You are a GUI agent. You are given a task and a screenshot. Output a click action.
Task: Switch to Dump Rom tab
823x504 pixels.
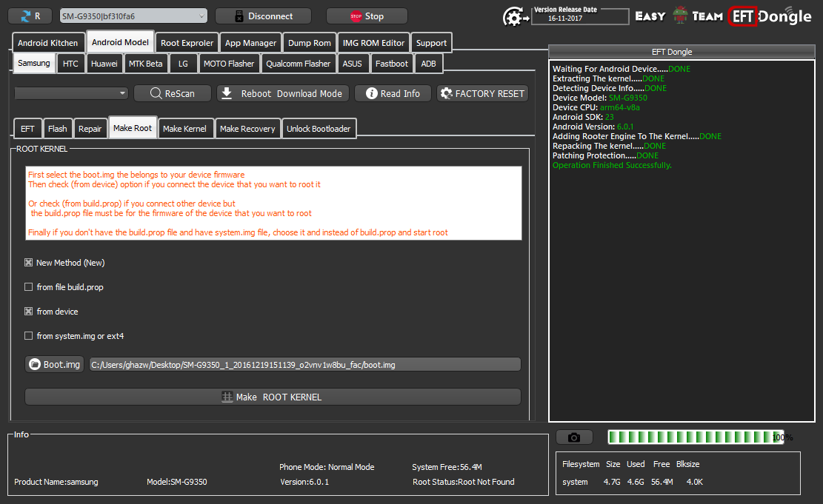tap(309, 43)
